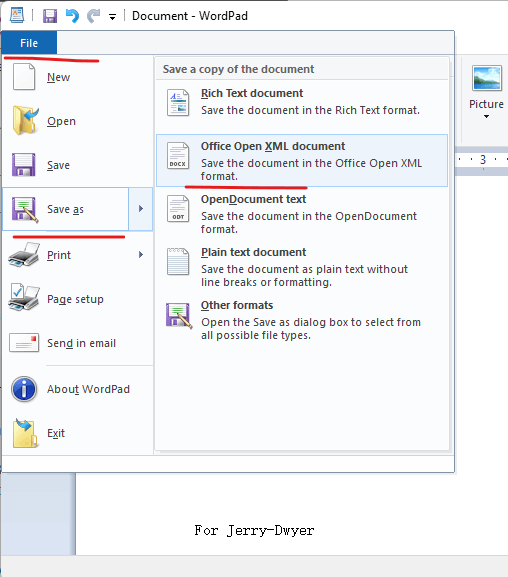Image resolution: width=508 pixels, height=577 pixels.
Task: Click the WordPad application icon
Action: pos(17,15)
